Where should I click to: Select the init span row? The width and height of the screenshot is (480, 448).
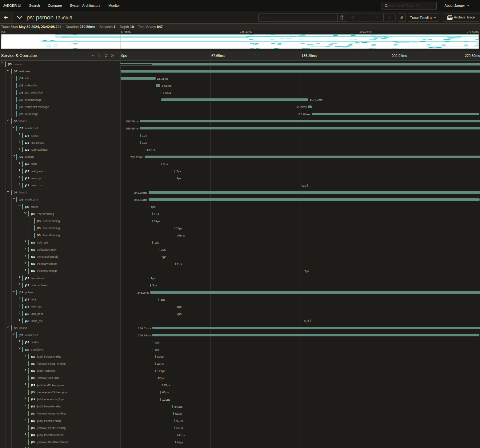pyautogui.click(x=68, y=78)
